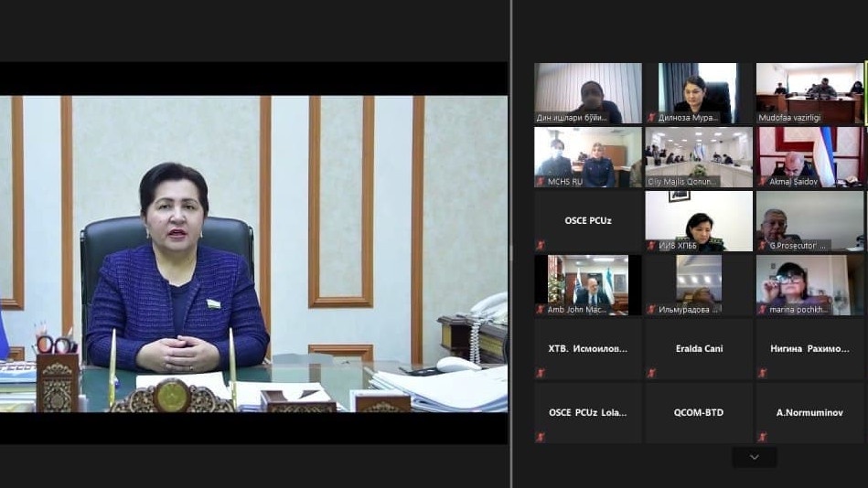The height and width of the screenshot is (488, 868).
Task: Click muted mic icon on G.Prosecutor tile
Action: [x=762, y=246]
